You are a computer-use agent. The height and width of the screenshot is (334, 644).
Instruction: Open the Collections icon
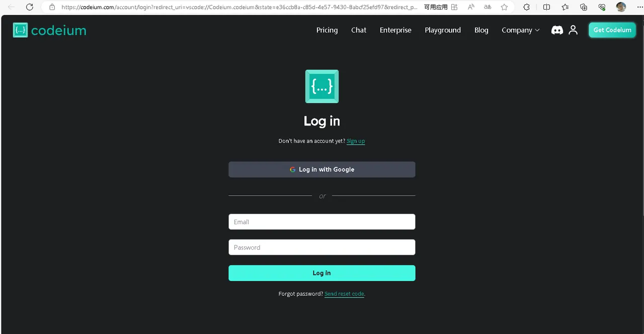pyautogui.click(x=584, y=7)
